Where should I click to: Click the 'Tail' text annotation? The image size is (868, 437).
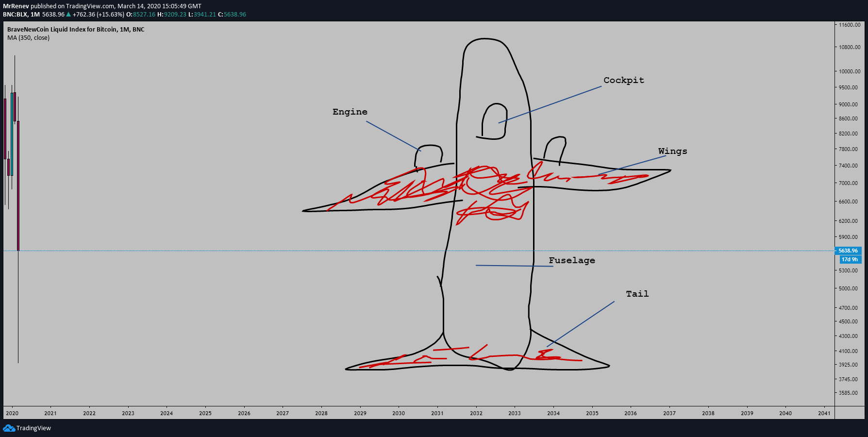pos(637,294)
